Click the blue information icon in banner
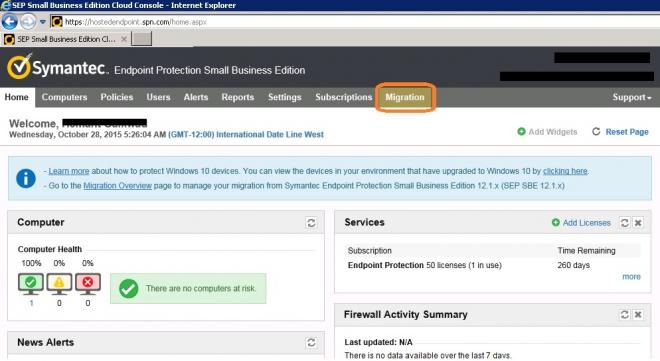 coord(26,178)
